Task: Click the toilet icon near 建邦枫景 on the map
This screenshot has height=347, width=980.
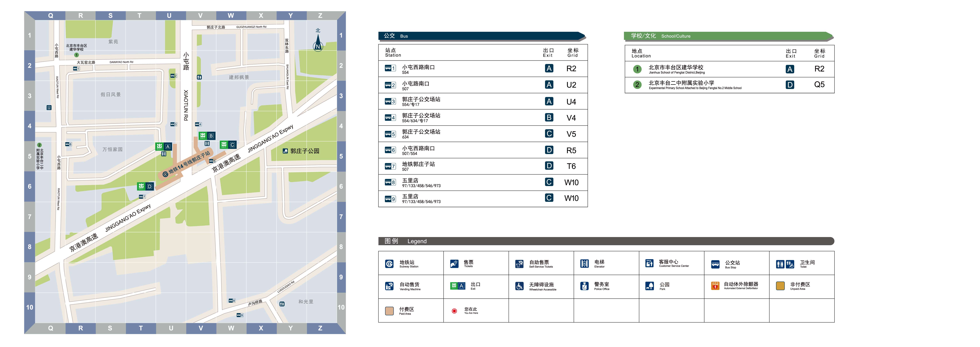Action: (x=199, y=77)
